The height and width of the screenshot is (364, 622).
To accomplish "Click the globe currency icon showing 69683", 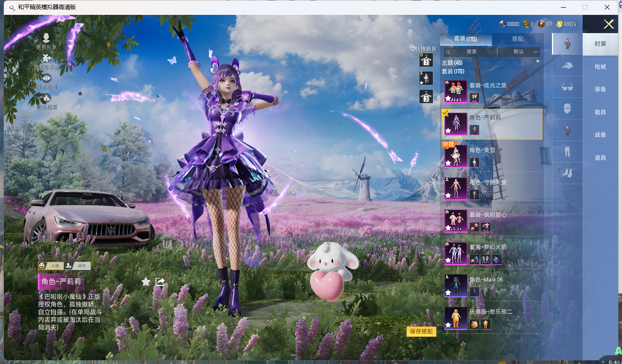I will click(502, 23).
